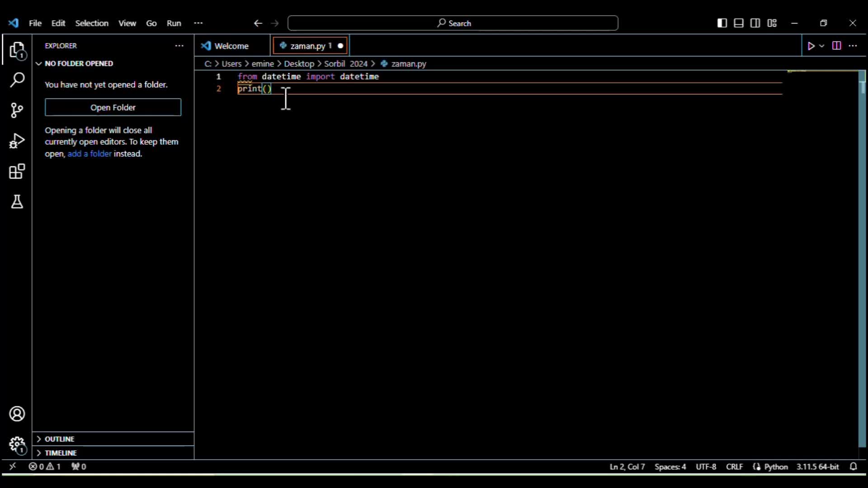This screenshot has width=868, height=488.
Task: Toggle bottom Panel visibility
Action: [739, 23]
